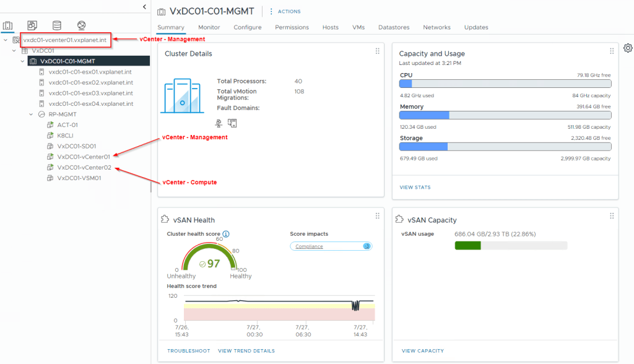Collapse the VxDC01-C01-MGMT cluster node

coord(23,61)
